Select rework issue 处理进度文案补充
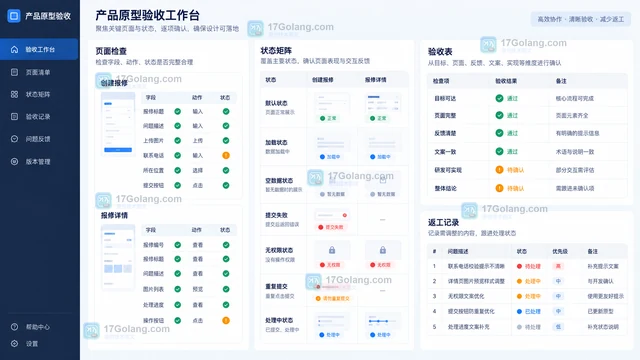640x360 pixels. point(468,327)
